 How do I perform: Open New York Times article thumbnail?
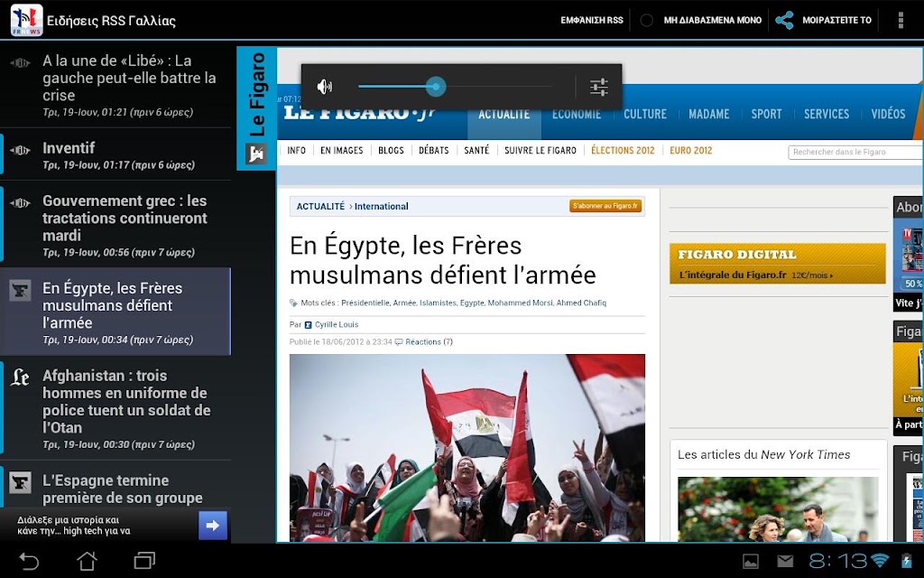point(778,509)
